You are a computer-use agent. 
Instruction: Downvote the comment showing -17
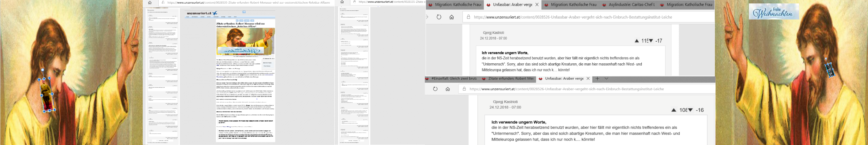[651, 41]
